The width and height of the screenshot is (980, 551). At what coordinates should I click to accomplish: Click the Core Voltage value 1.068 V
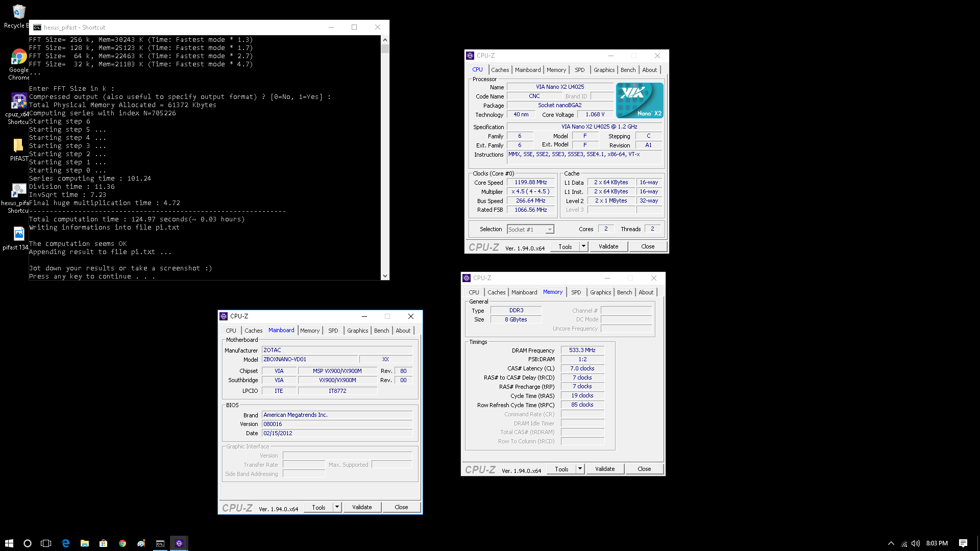click(595, 115)
